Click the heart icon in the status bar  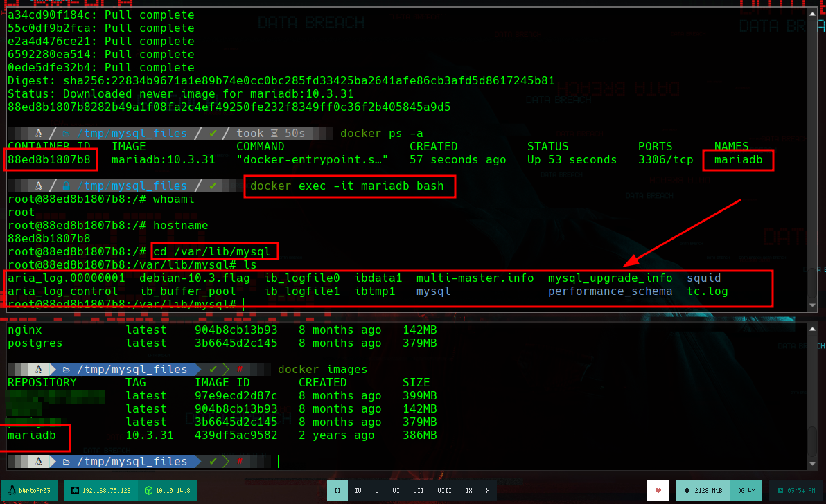click(658, 490)
